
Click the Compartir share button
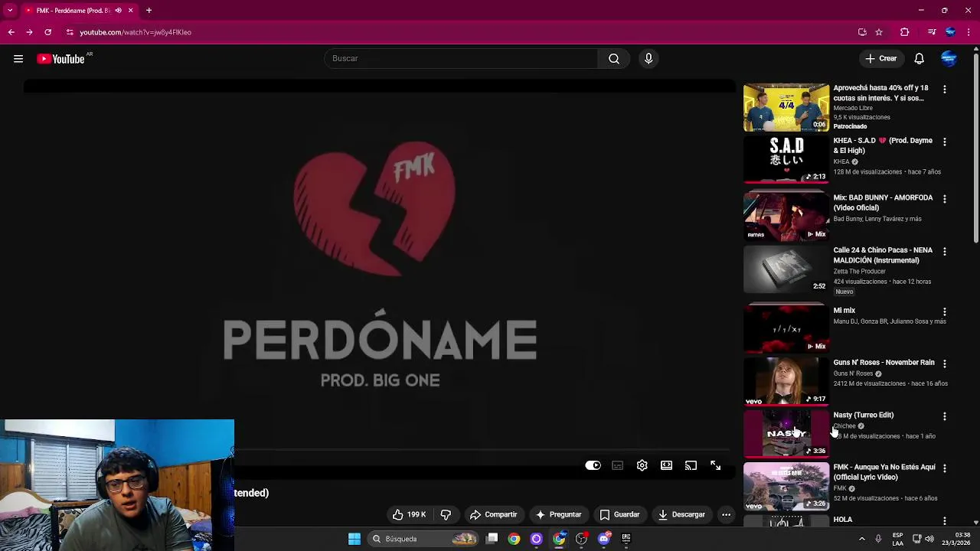(x=493, y=514)
